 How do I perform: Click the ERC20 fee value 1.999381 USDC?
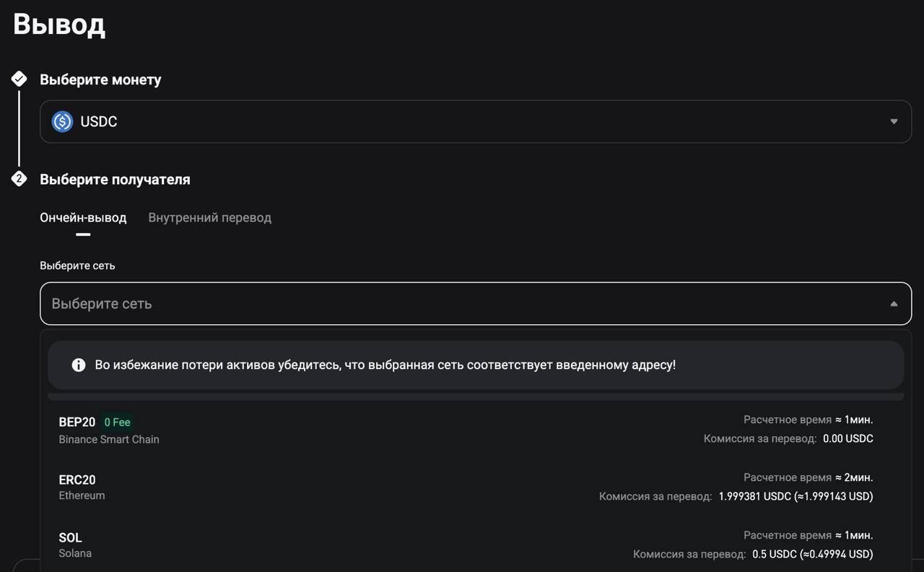click(796, 496)
